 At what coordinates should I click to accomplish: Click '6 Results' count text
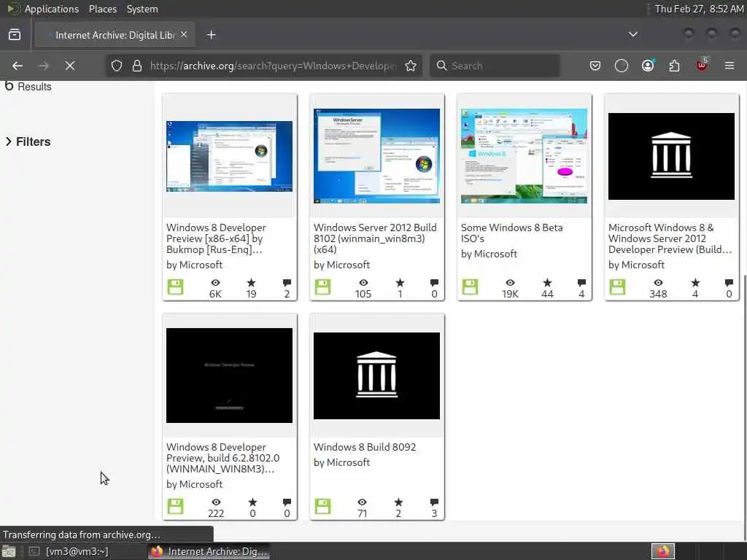(28, 86)
